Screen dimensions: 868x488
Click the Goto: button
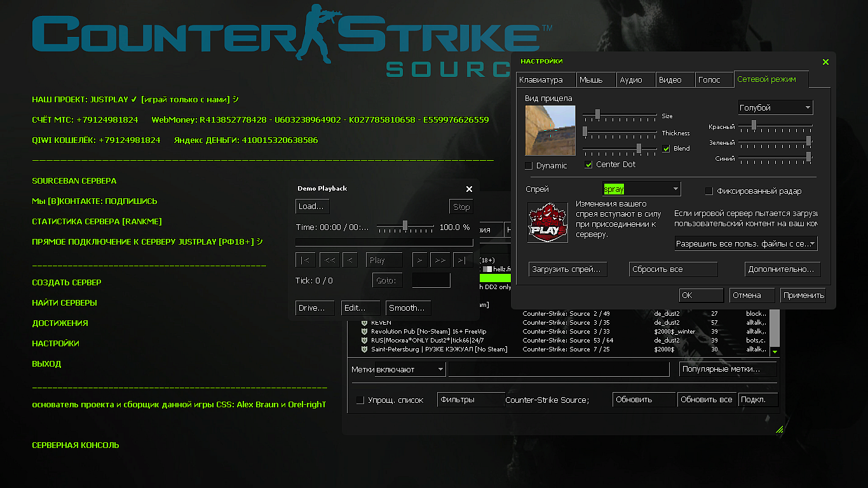click(x=388, y=280)
